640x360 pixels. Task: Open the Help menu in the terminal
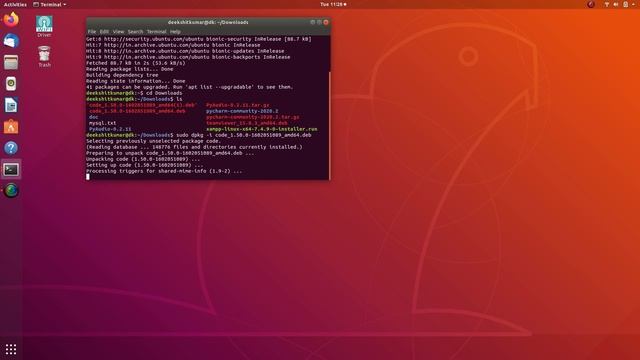click(175, 31)
